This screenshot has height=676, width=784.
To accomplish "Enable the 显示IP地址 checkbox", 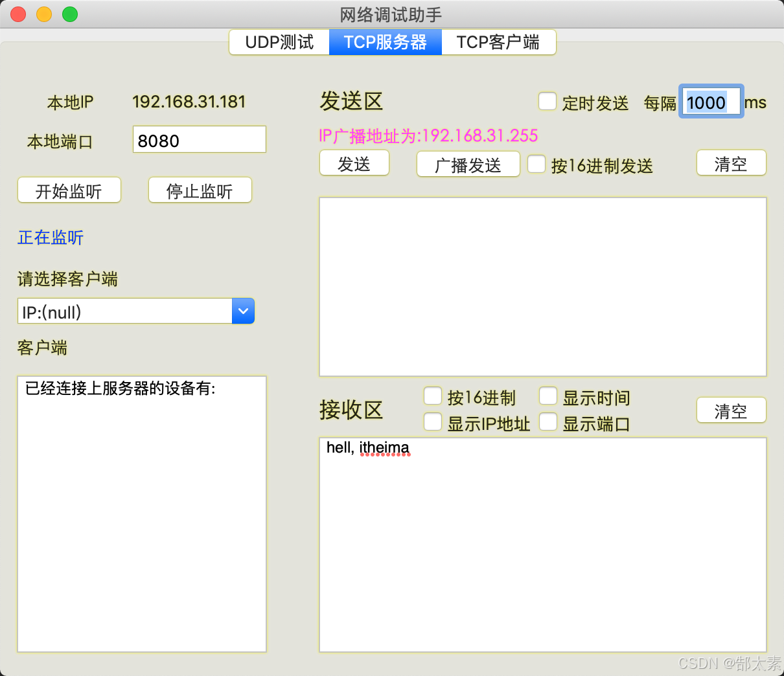I will [x=432, y=422].
